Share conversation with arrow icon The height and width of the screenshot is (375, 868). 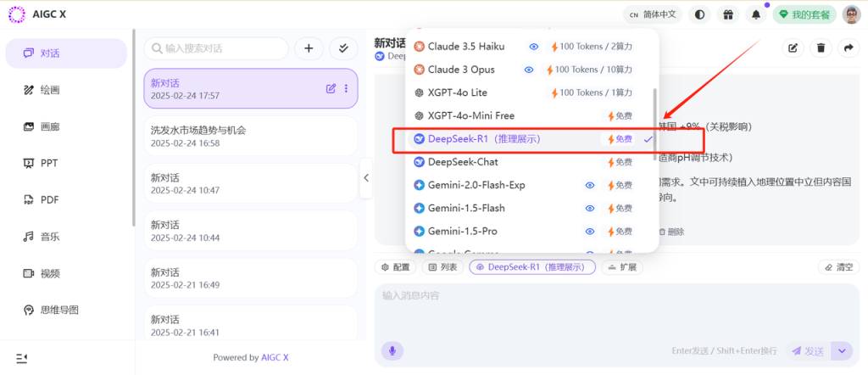click(849, 48)
